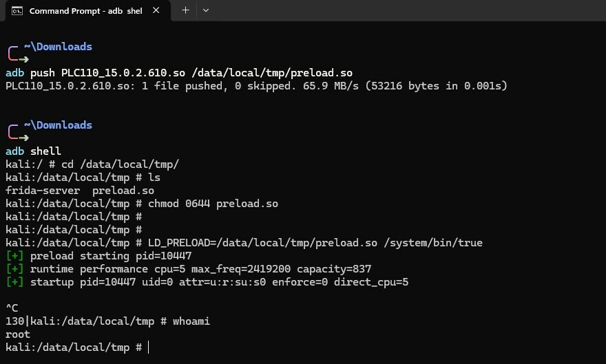Click the [+] marker on runtime performance line
Image resolution: width=606 pixels, height=364 pixels.
coord(14,269)
